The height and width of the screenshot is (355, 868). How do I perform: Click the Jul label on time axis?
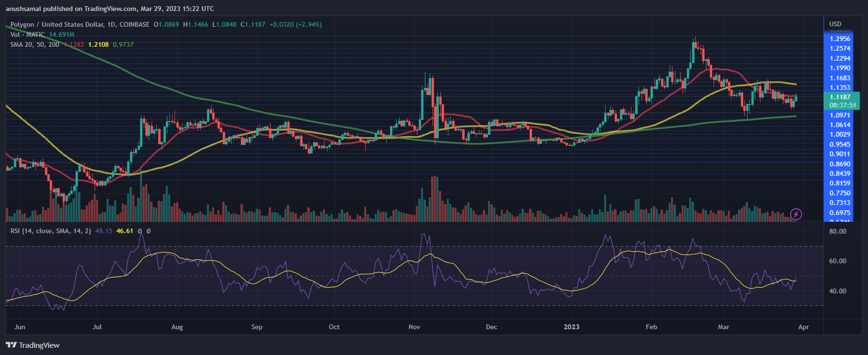click(97, 327)
